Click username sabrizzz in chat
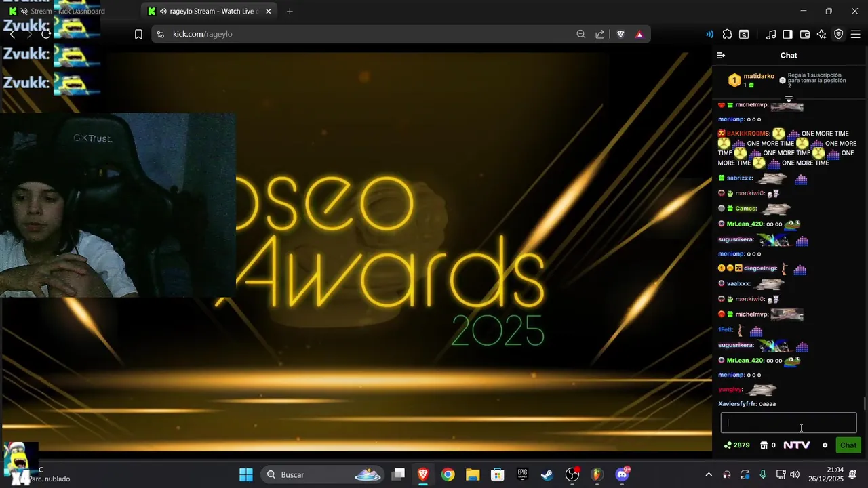The height and width of the screenshot is (488, 868). click(x=740, y=178)
